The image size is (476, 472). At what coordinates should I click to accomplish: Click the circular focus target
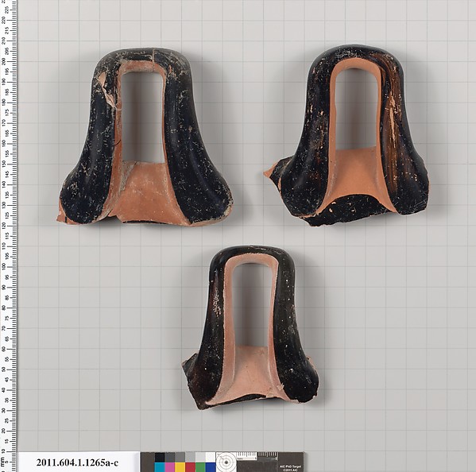[x=226, y=462]
